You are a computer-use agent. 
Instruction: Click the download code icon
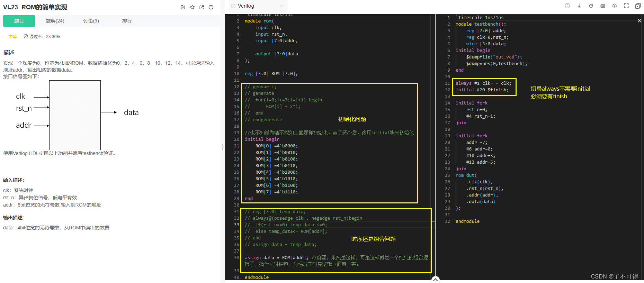(579, 6)
